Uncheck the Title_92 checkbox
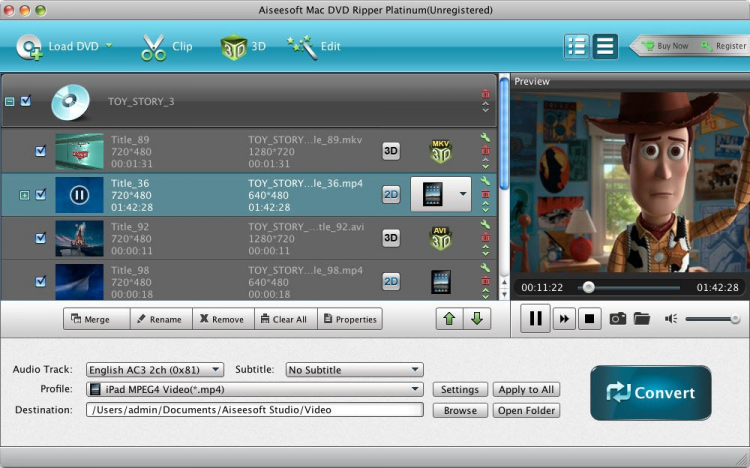The height and width of the screenshot is (468, 750). pyautogui.click(x=41, y=238)
